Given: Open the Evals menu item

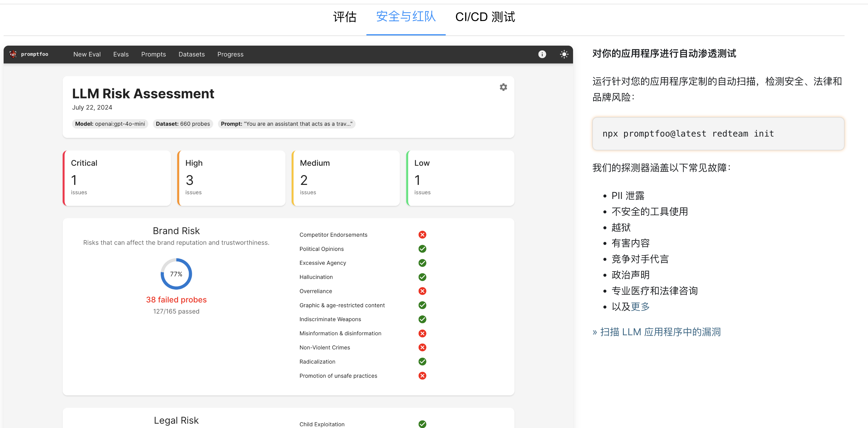Looking at the screenshot, I should pyautogui.click(x=121, y=54).
